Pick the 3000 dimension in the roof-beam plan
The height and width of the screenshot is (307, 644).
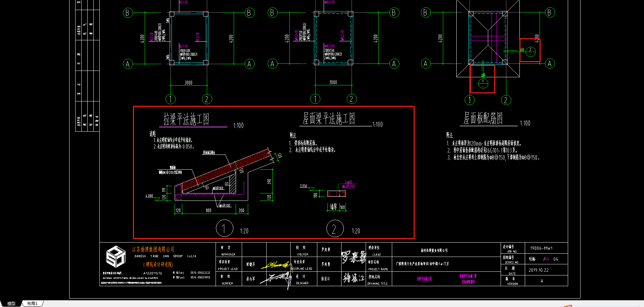pos(333,82)
